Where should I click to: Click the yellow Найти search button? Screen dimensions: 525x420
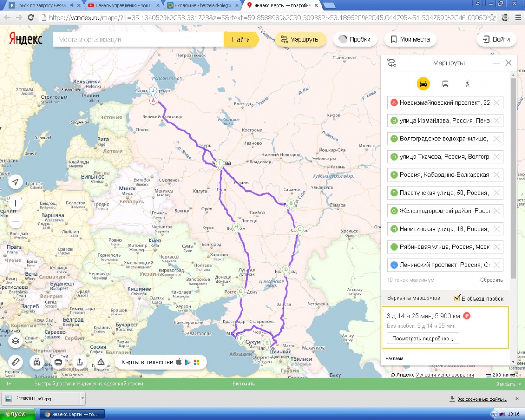241,39
